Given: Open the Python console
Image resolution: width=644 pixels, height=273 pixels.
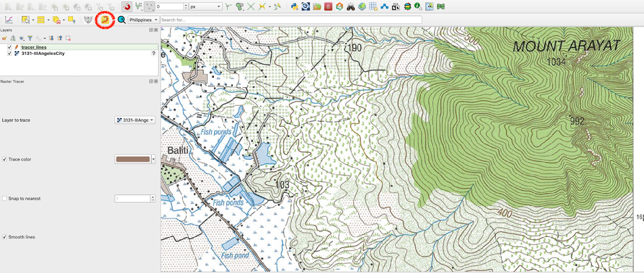Looking at the screenshot, I should (294, 6).
